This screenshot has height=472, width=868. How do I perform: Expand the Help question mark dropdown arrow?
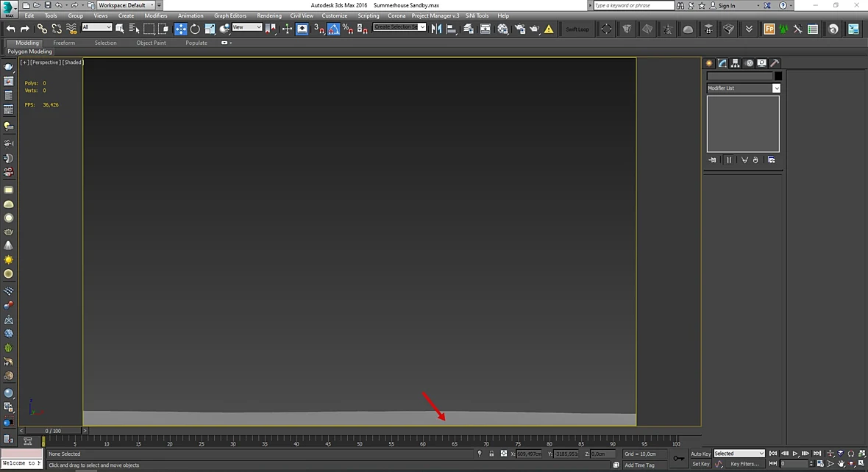coord(791,6)
